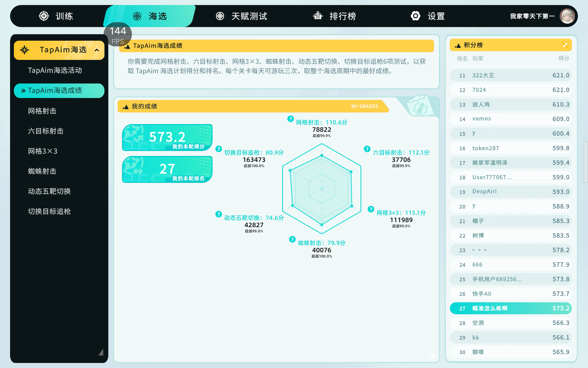Open 网格3×3 sidebar entry
Screen dimensions: 588x368
(x=43, y=151)
